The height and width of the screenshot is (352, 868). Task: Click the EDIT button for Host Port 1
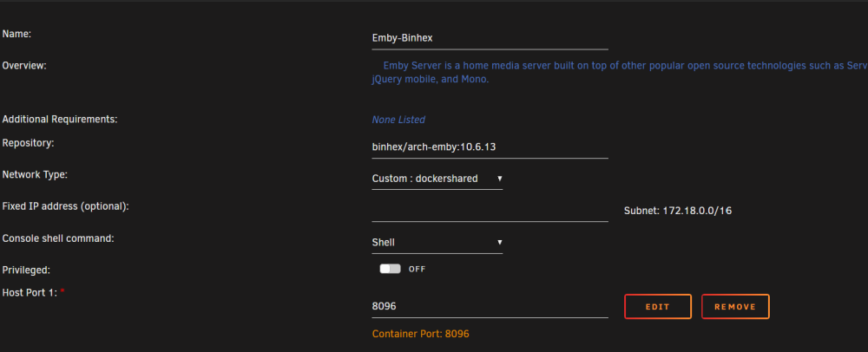pos(658,307)
